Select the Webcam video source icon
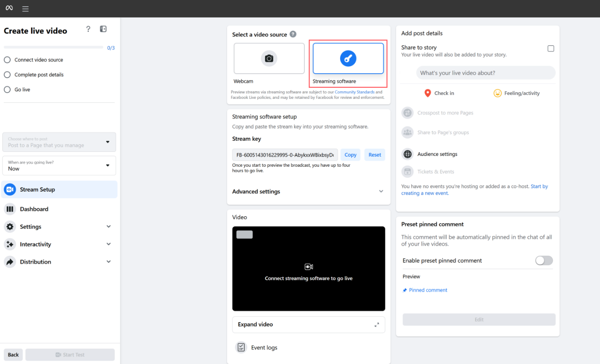This screenshot has width=600, height=364. (269, 58)
